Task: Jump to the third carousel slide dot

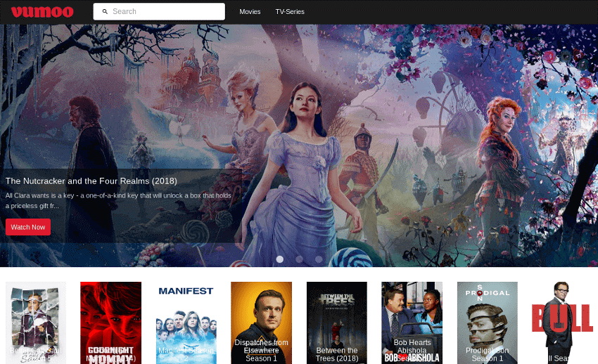Action: point(319,259)
